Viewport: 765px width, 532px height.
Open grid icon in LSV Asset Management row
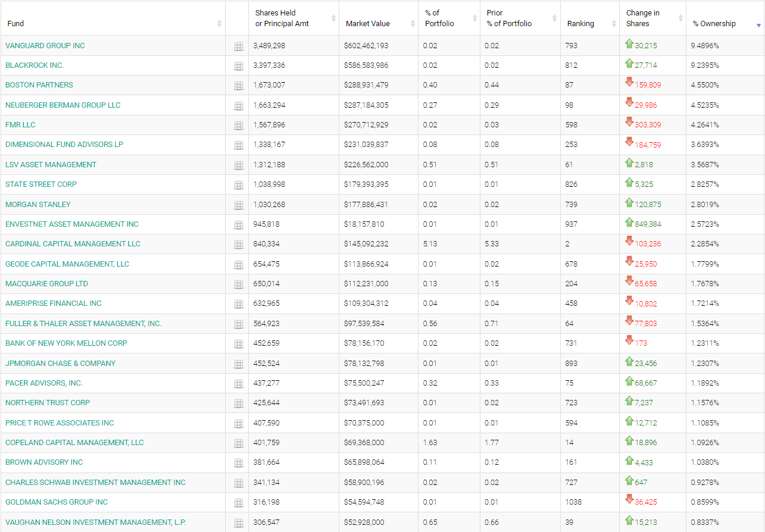239,165
